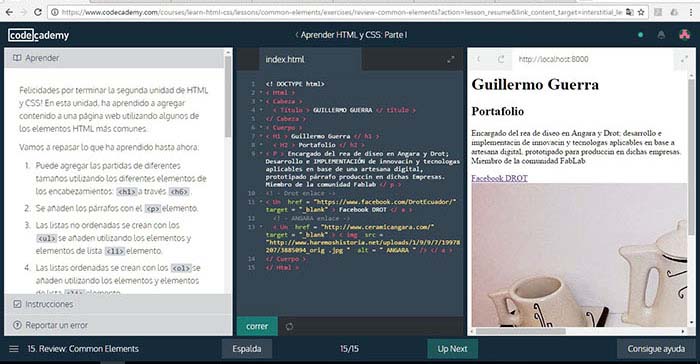Click the browser forward arrow

pyautogui.click(x=23, y=12)
